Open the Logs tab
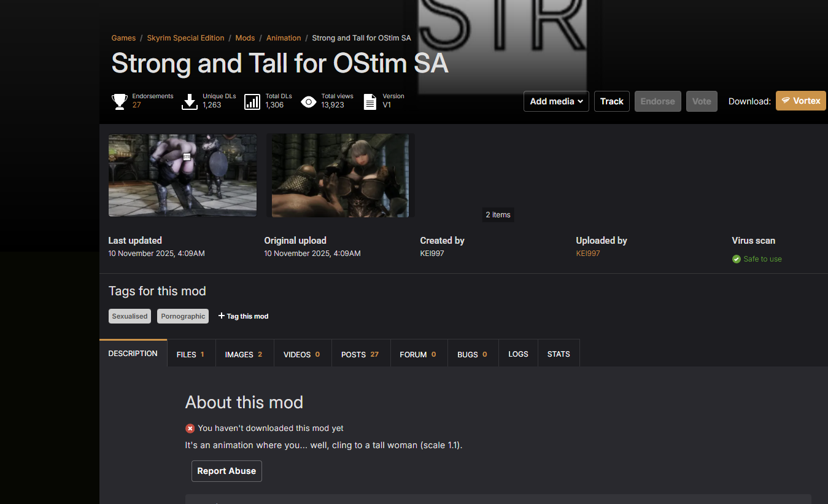Screen dimensions: 828x504 click(x=519, y=354)
